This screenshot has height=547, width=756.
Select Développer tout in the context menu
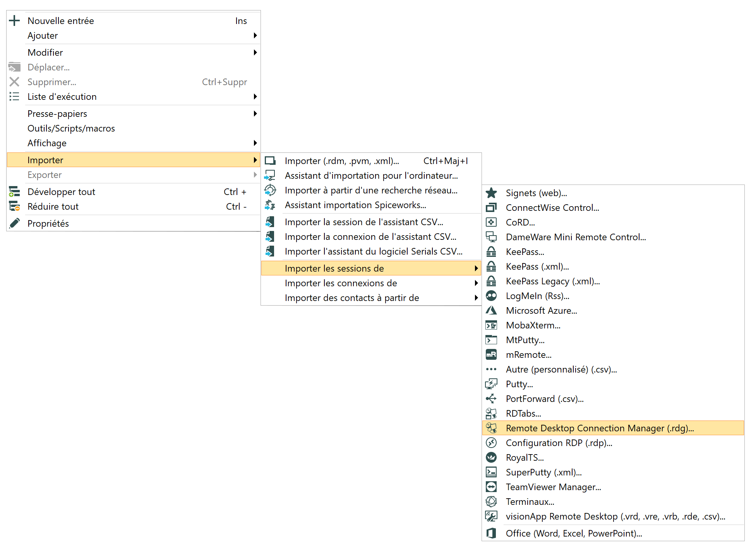pyautogui.click(x=61, y=192)
